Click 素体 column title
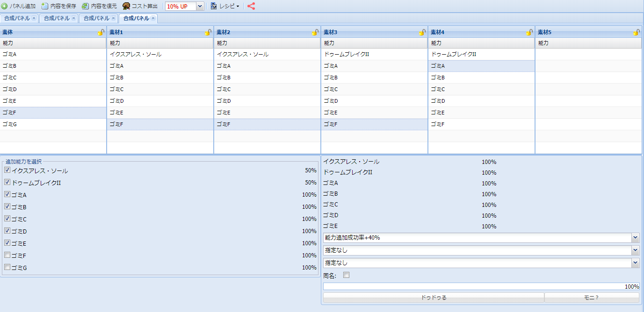The height and width of the screenshot is (312, 644). pyautogui.click(x=7, y=32)
